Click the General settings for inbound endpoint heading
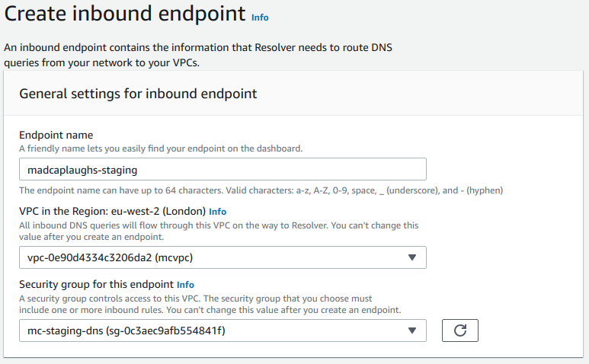Image resolution: width=589 pixels, height=364 pixels. [138, 94]
